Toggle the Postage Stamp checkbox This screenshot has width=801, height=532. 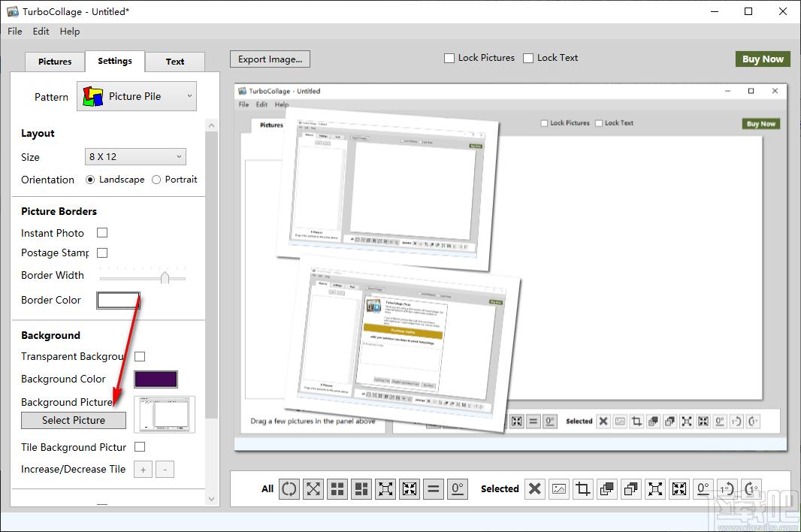click(x=102, y=253)
